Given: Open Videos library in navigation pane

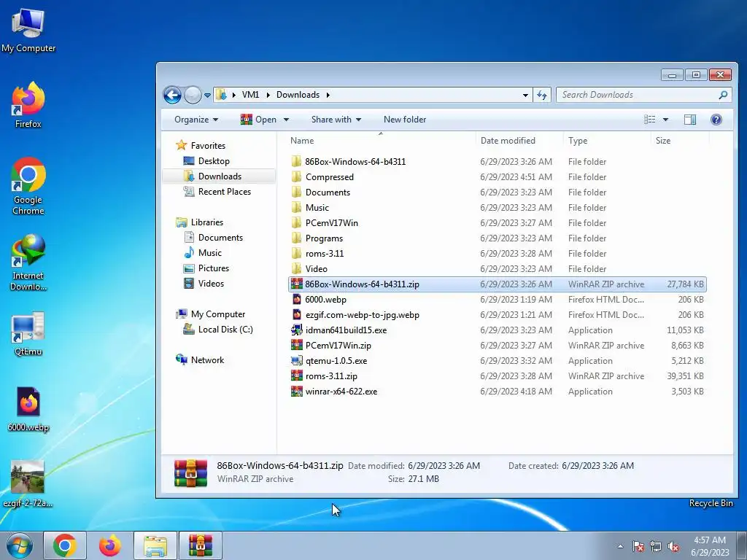Looking at the screenshot, I should point(204,284).
